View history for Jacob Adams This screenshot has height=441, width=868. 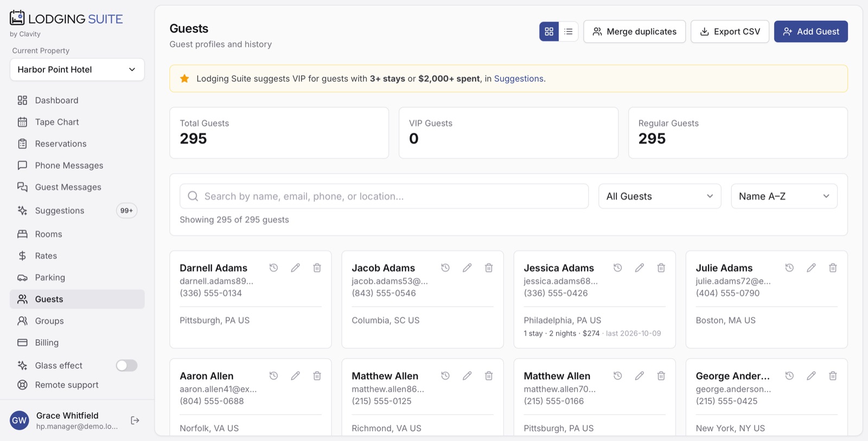coord(445,268)
